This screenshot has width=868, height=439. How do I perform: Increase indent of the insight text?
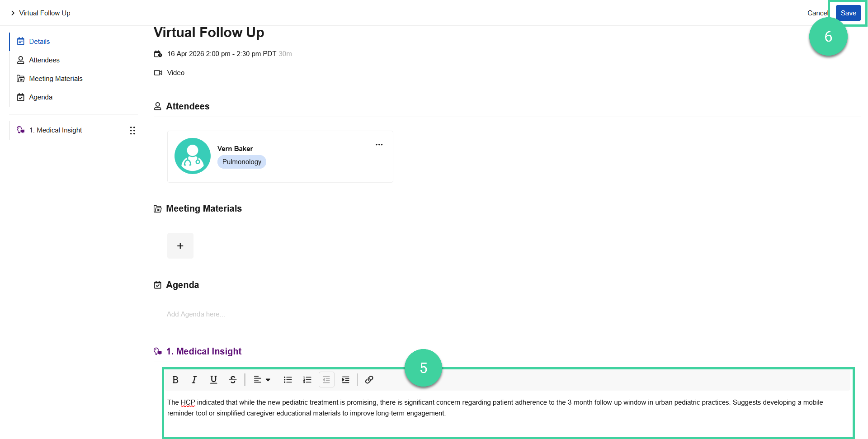(345, 380)
